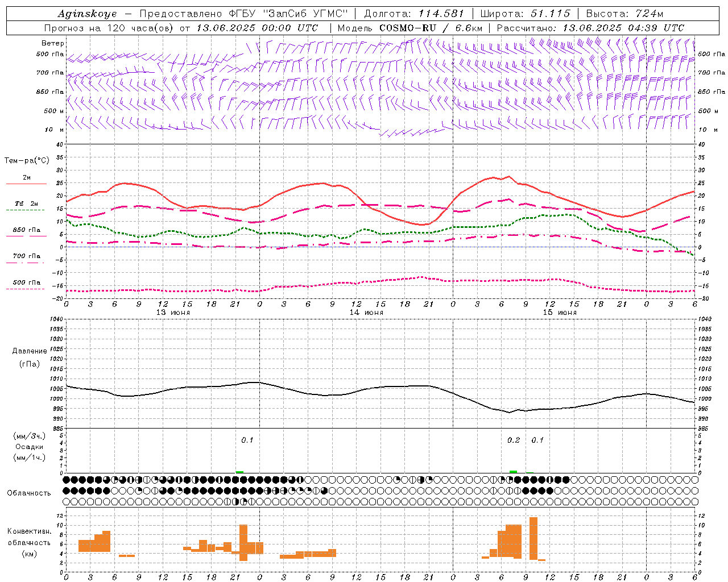728x582 pixels.
Task: Click the Высота: 724м label
Action: pyautogui.click(x=624, y=14)
